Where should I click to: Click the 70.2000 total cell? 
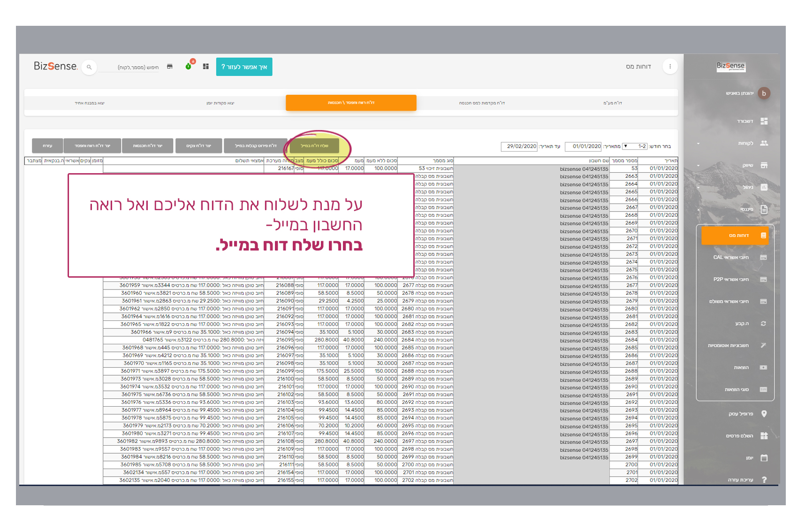coord(321,426)
